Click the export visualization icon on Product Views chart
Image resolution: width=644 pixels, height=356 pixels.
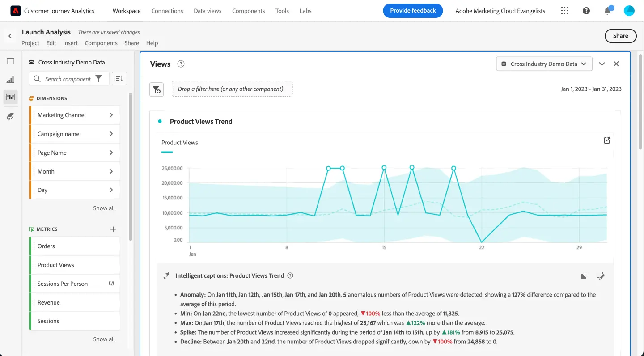click(x=607, y=140)
